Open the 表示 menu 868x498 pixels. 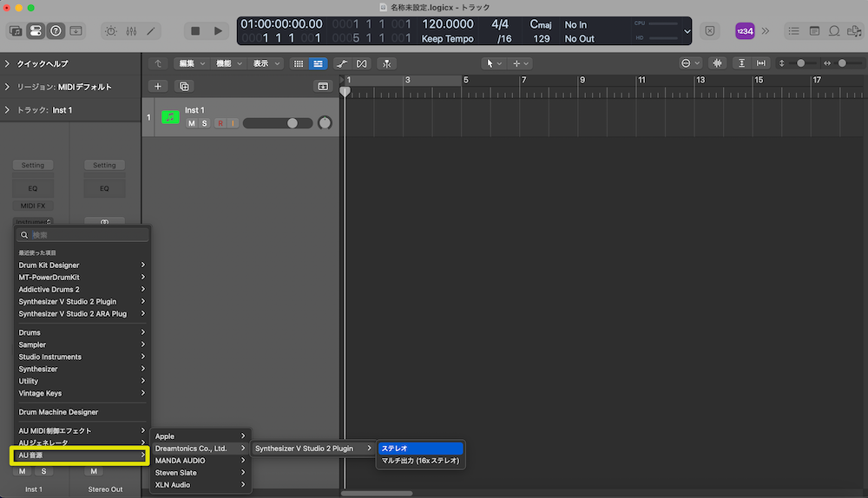click(266, 63)
